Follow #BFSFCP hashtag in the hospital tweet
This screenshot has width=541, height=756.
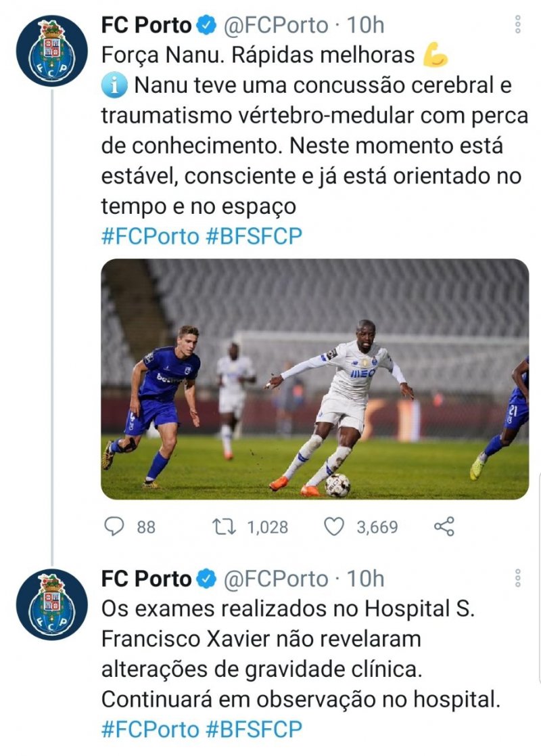[254, 730]
